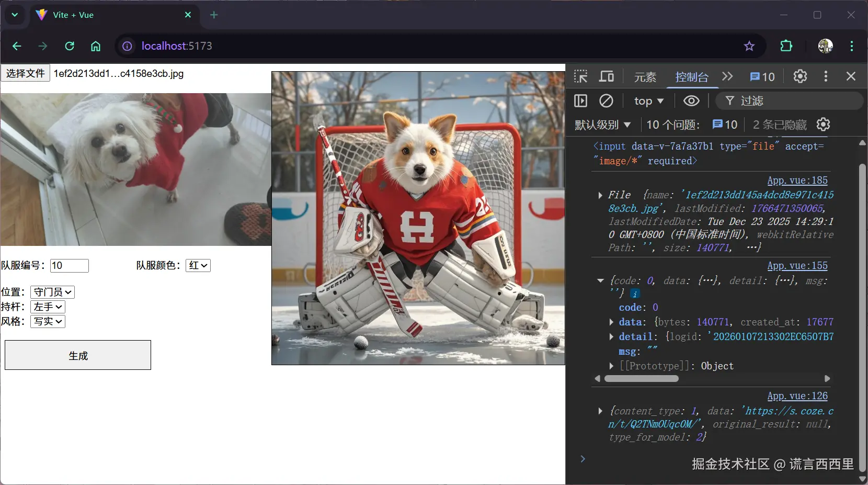Viewport: 868px width, 485px height.
Task: Open the 位置 position dropdown
Action: point(53,292)
